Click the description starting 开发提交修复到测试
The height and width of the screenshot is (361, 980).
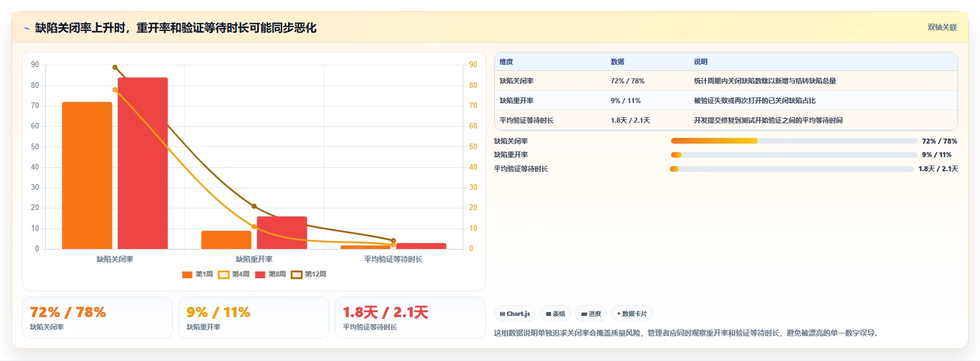coord(768,121)
